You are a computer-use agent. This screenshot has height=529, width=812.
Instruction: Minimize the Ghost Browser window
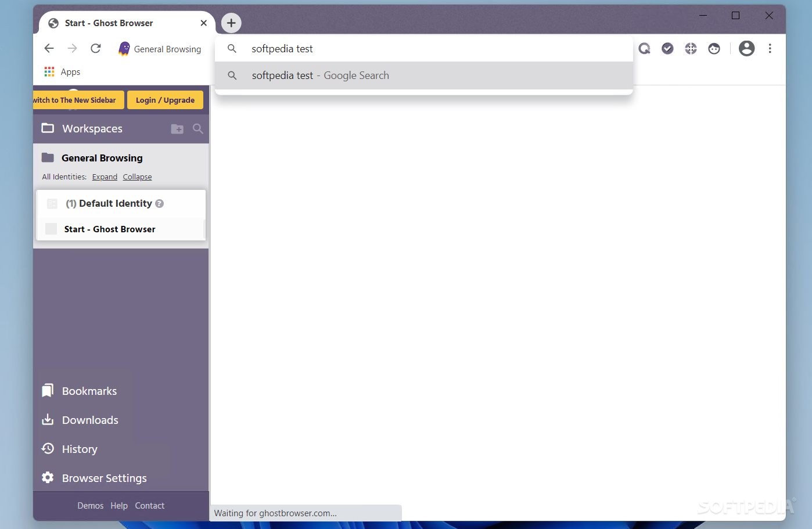coord(703,16)
